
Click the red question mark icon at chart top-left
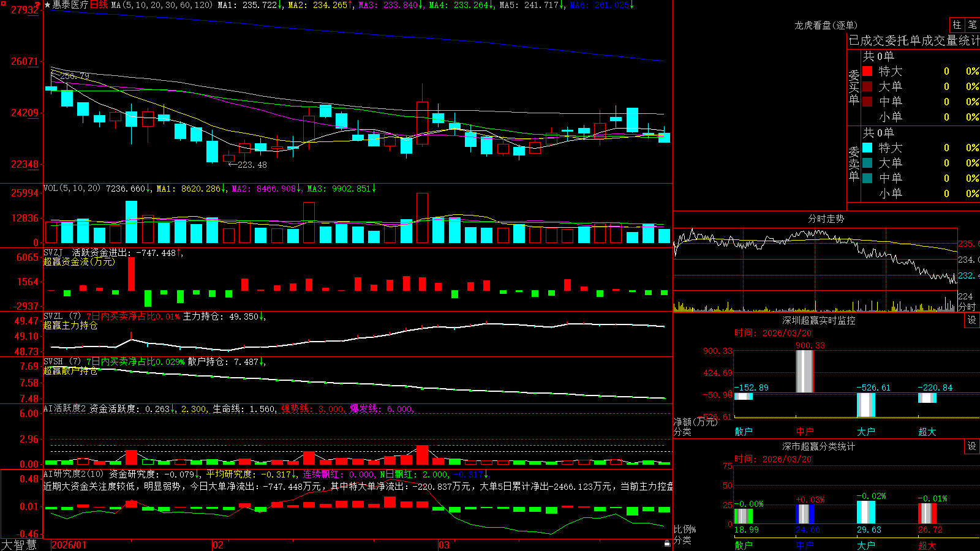[x=37, y=6]
